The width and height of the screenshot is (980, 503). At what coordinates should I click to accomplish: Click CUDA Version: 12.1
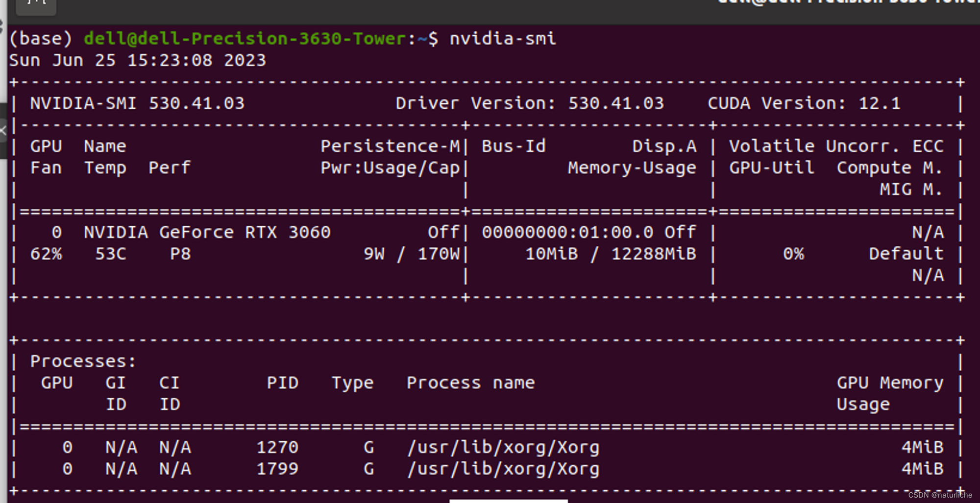coord(804,103)
